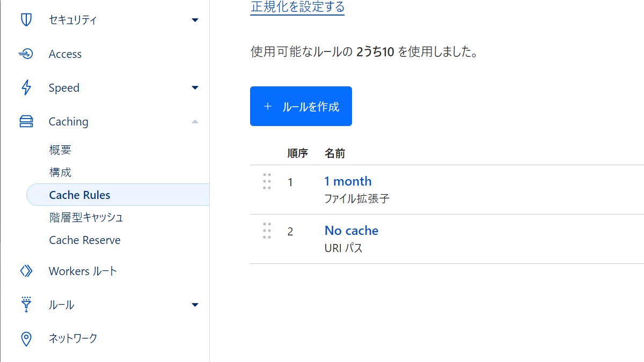The width and height of the screenshot is (644, 362).
Task: Click the Security shield icon
Action: (26, 20)
